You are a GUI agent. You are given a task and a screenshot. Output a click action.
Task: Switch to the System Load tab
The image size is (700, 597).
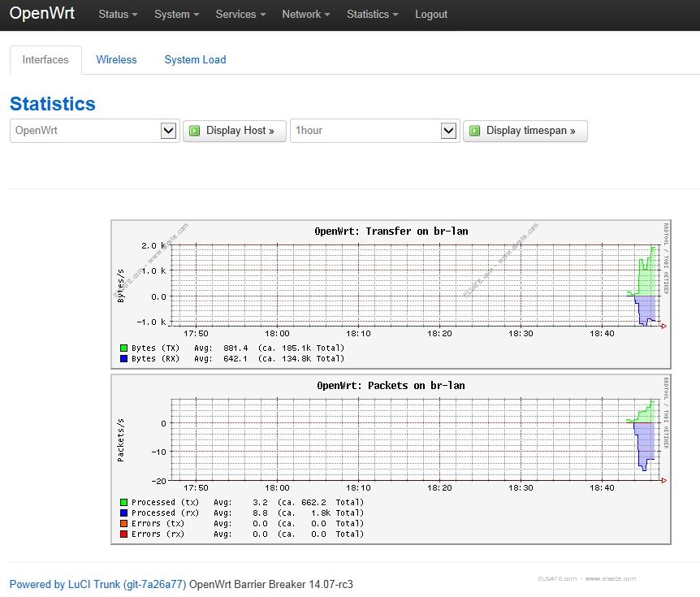[195, 60]
